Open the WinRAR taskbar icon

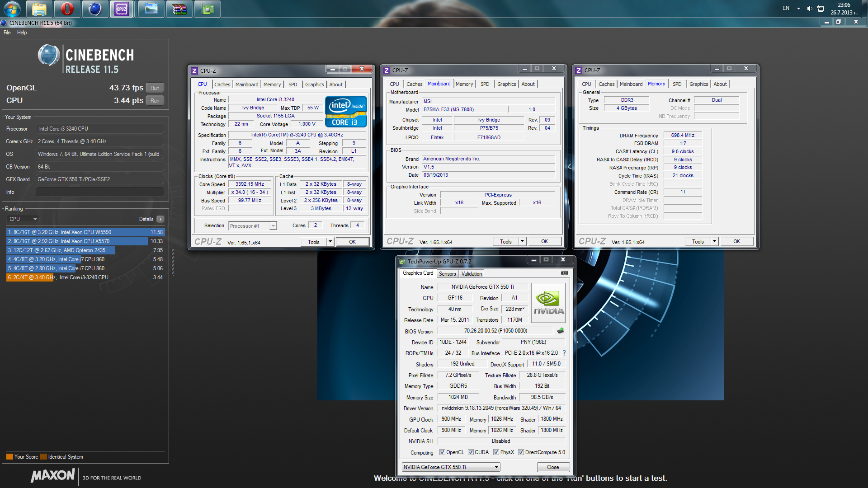[x=179, y=9]
